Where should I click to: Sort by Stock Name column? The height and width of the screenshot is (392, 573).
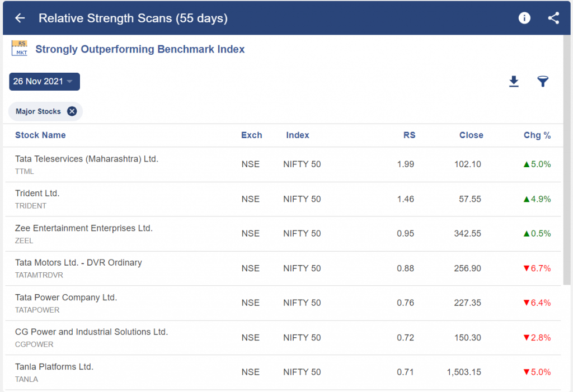tap(40, 135)
